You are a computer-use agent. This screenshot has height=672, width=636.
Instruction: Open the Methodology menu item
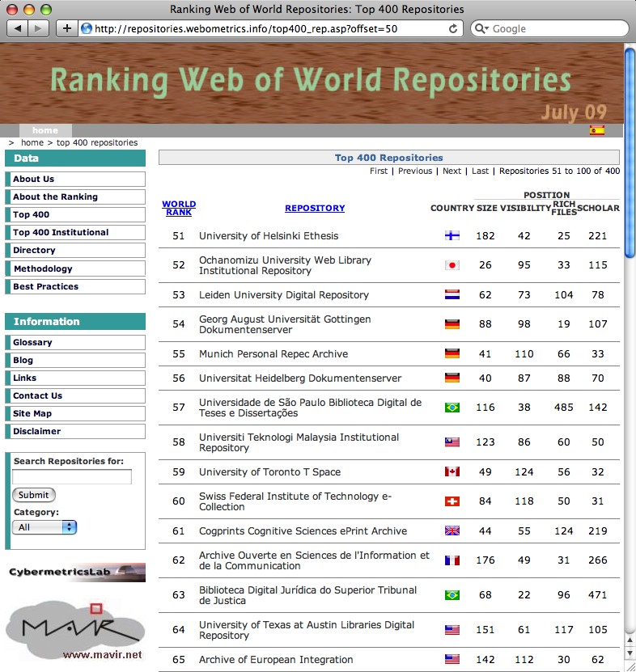pyautogui.click(x=75, y=268)
